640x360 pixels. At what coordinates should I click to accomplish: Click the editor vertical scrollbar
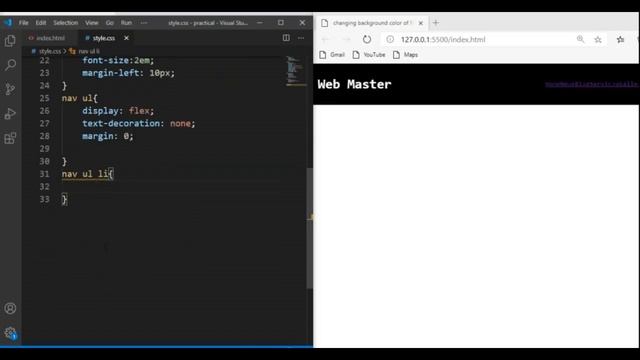point(310,228)
